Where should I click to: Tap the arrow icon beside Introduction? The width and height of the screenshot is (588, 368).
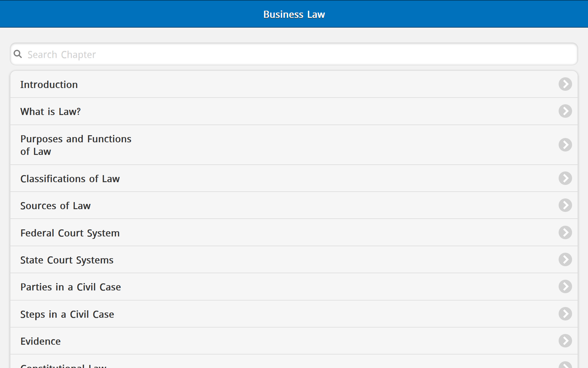coord(565,84)
